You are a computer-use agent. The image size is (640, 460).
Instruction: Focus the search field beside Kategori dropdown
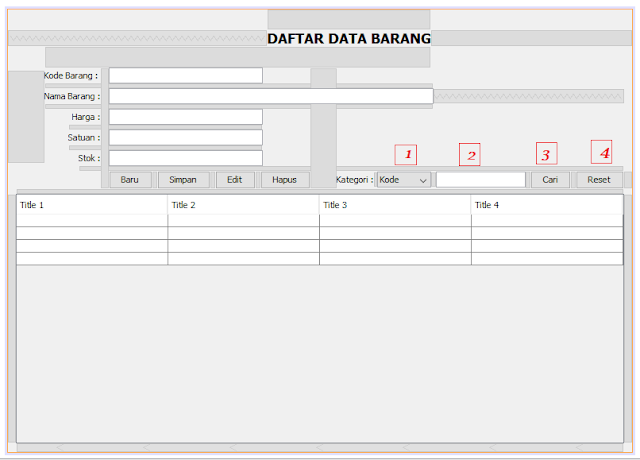(x=481, y=180)
